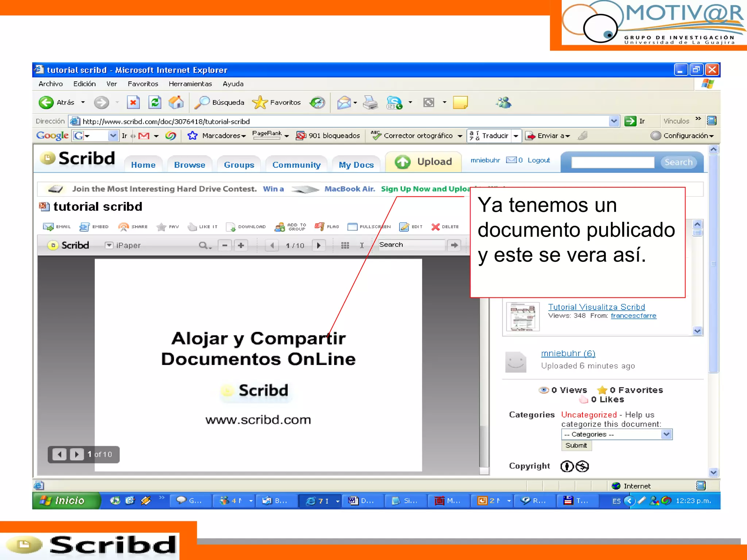
Task: Click DOWNLOAD document action
Action: 245,227
